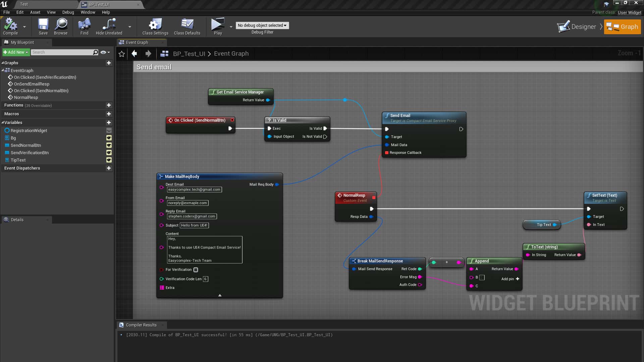Select On Clicked (SendNormalBtn) in tree

coord(41,91)
